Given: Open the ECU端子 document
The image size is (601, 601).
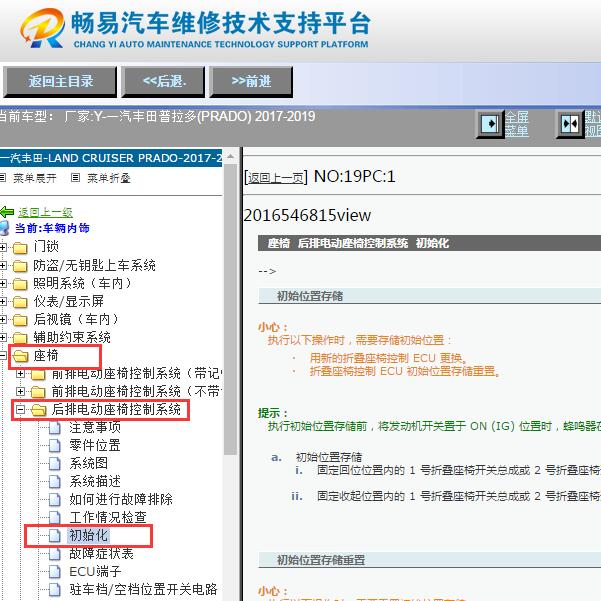Looking at the screenshot, I should point(95,571).
